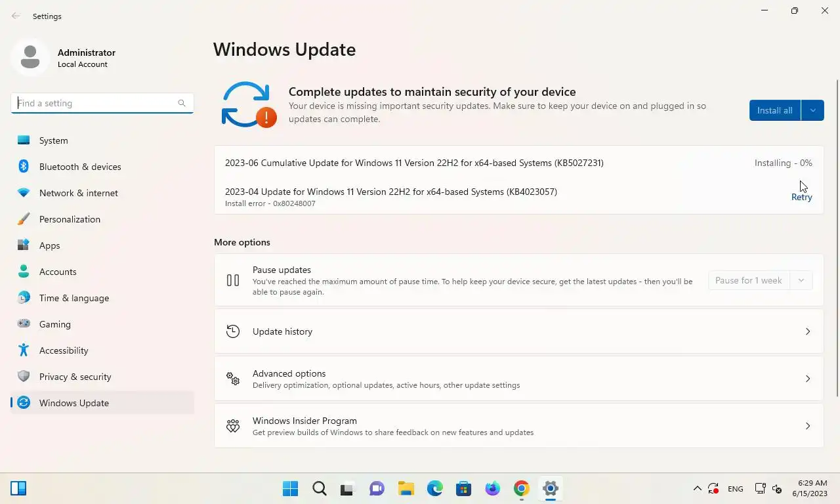Click the Settings gear on taskbar
Viewport: 840px width, 504px height.
(551, 488)
